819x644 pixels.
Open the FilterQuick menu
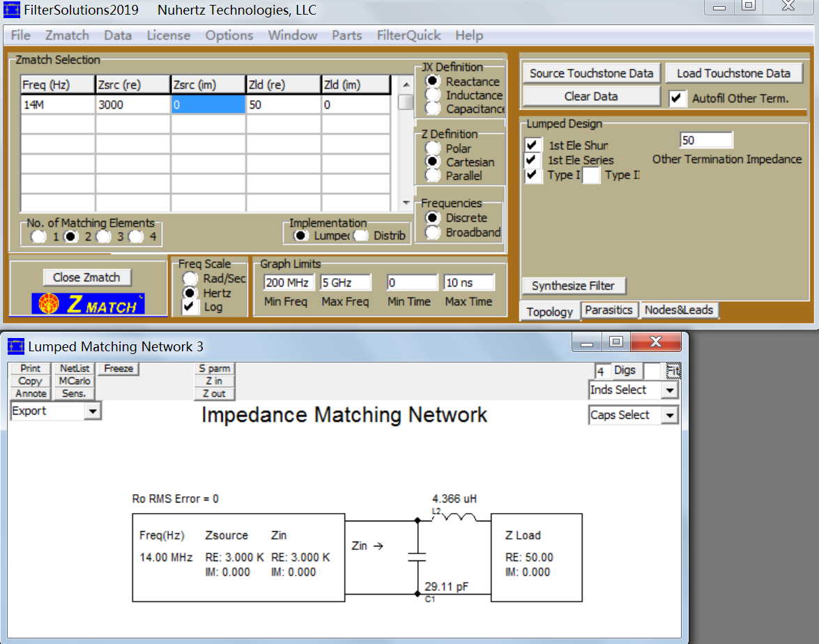[x=408, y=36]
